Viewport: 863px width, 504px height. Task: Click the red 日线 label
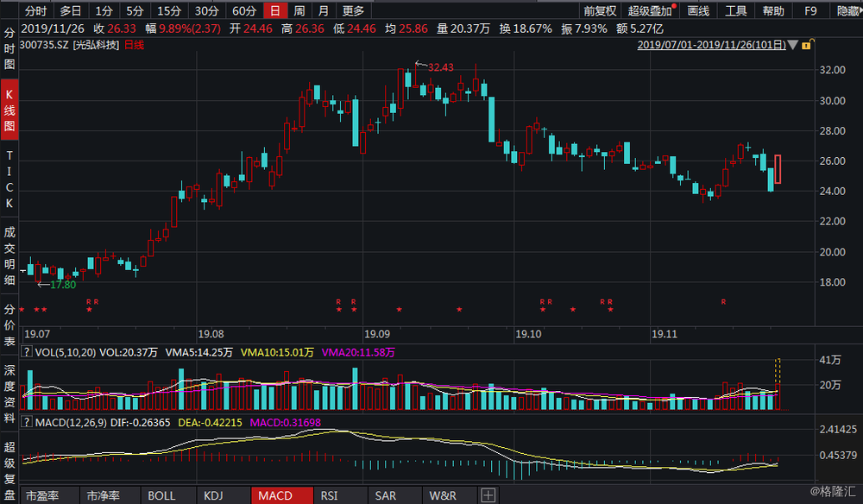[135, 45]
